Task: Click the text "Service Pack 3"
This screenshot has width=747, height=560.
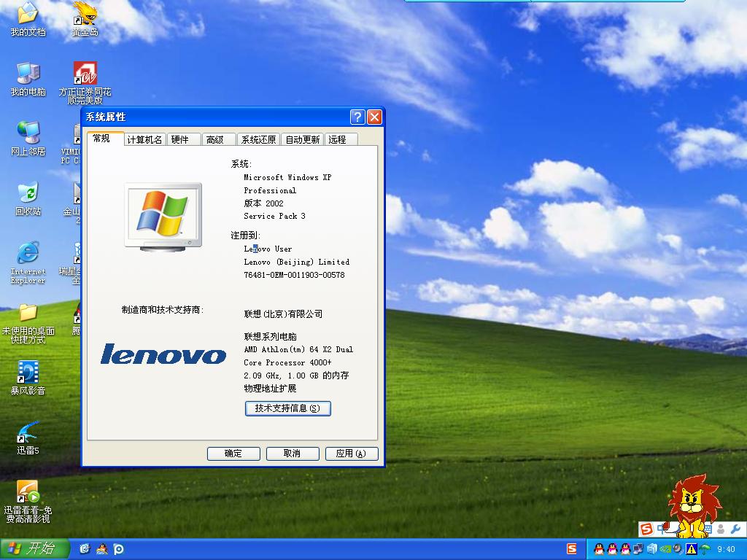Action: pyautogui.click(x=274, y=216)
